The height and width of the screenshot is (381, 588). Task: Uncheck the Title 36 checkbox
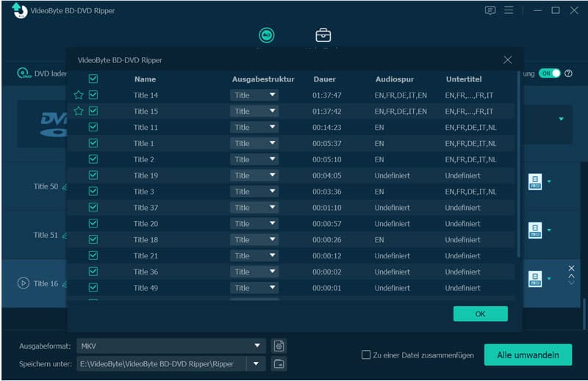point(93,271)
